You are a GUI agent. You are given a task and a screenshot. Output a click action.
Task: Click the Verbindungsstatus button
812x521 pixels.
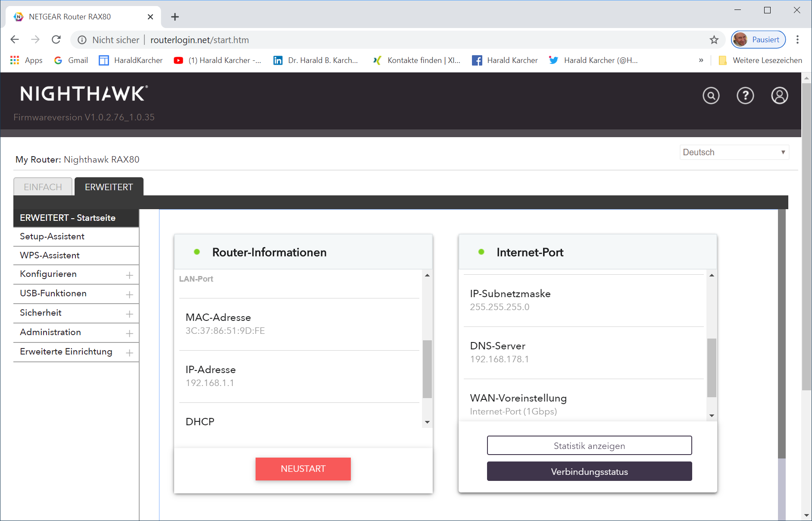pos(589,471)
